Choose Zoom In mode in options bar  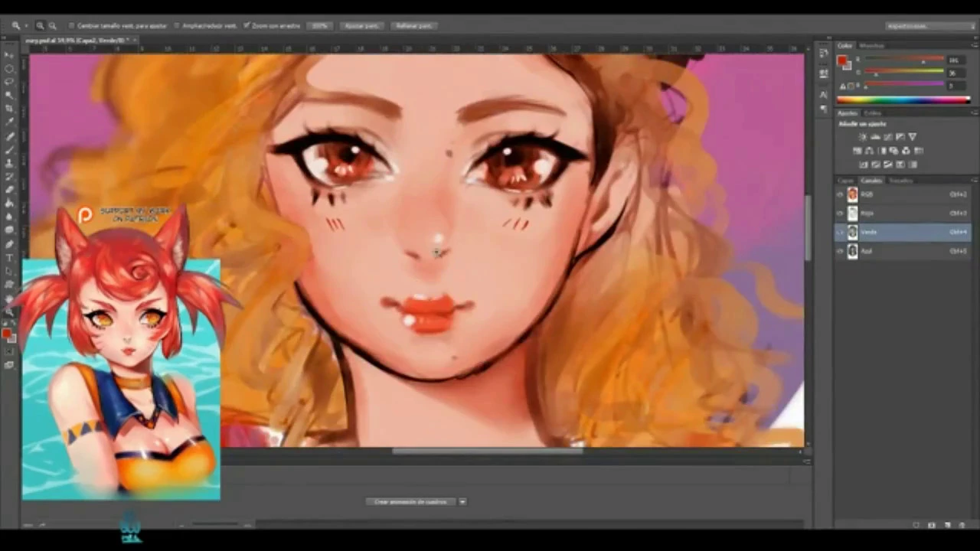(x=40, y=26)
